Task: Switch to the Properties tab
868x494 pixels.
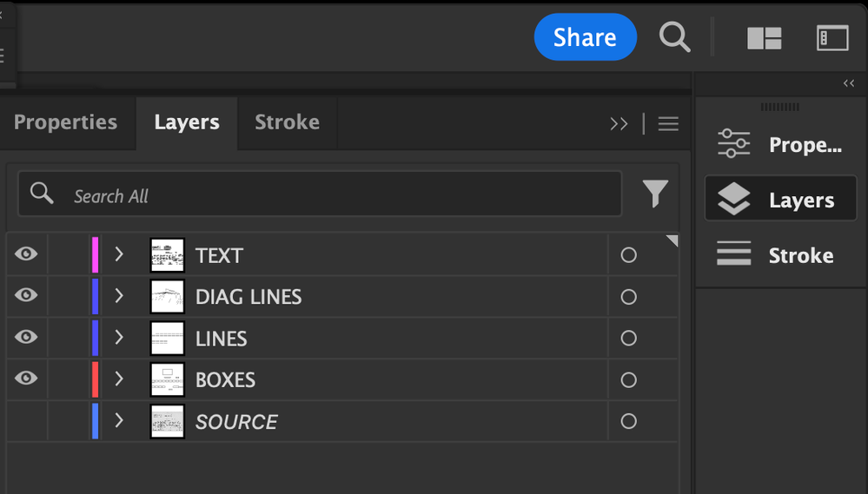Action: coord(65,122)
